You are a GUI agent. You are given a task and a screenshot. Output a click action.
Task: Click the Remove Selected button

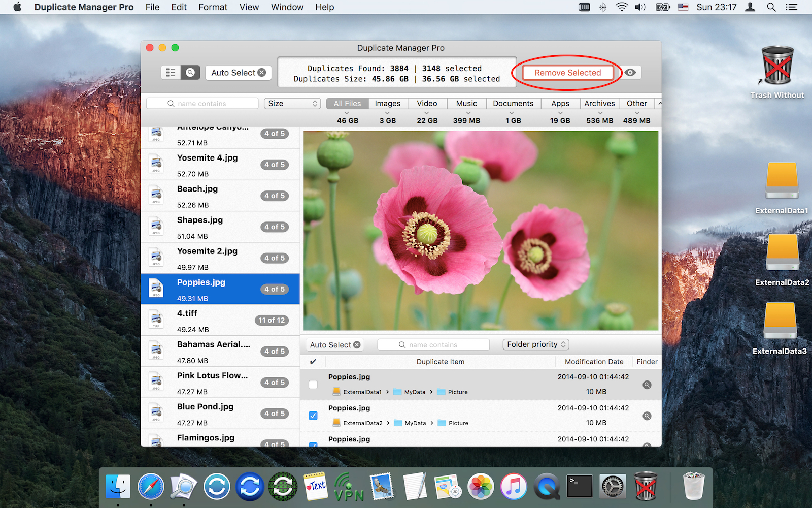pos(567,73)
